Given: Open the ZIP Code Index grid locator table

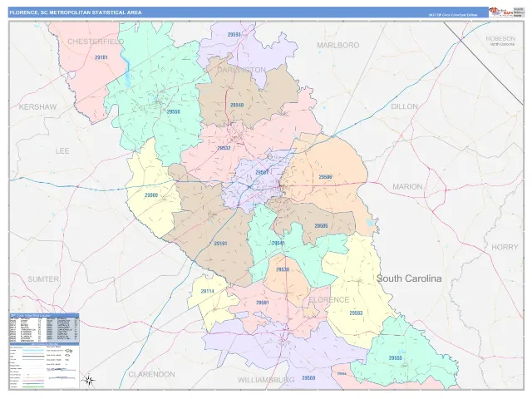Looking at the screenshot, I should 44,328.
